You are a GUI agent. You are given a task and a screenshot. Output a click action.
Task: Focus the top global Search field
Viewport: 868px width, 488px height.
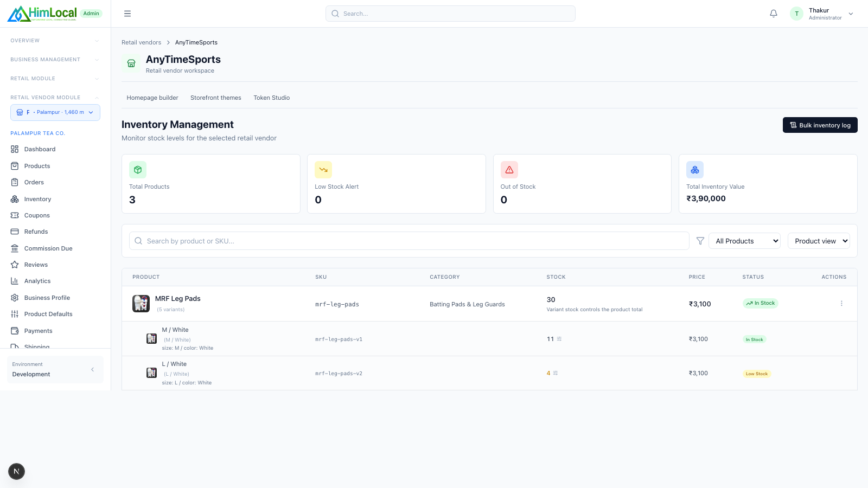pos(450,14)
